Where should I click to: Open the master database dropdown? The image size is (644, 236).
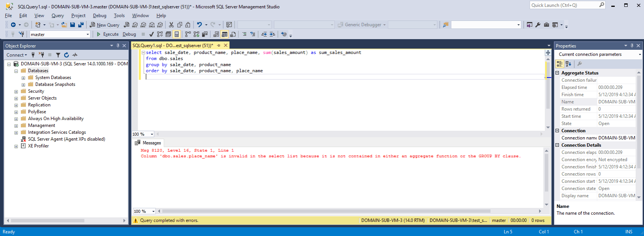point(87,34)
